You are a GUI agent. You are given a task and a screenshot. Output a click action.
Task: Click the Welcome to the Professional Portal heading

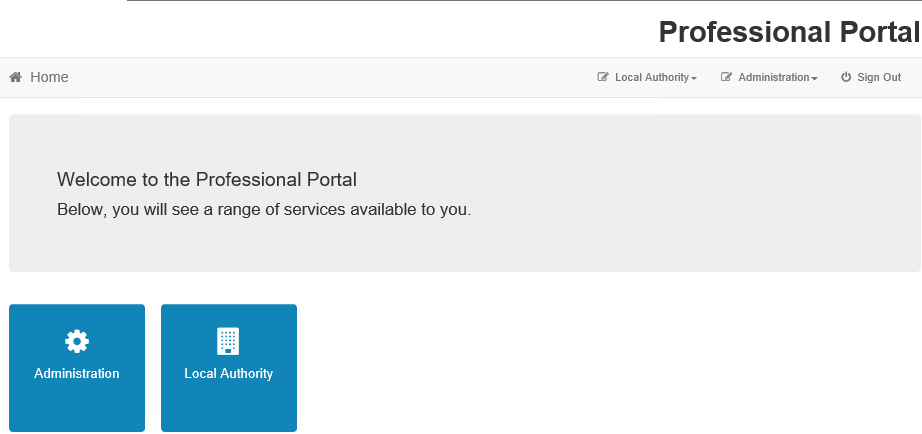207,179
